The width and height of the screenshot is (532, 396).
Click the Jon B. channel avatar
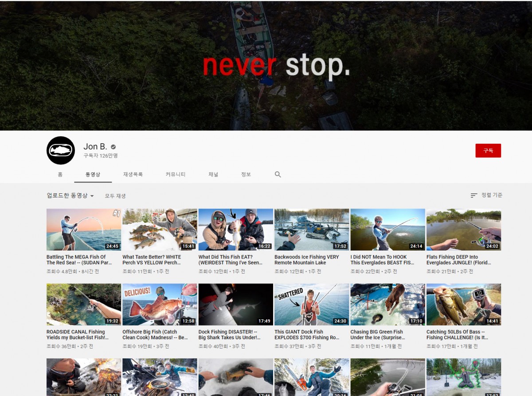61,150
